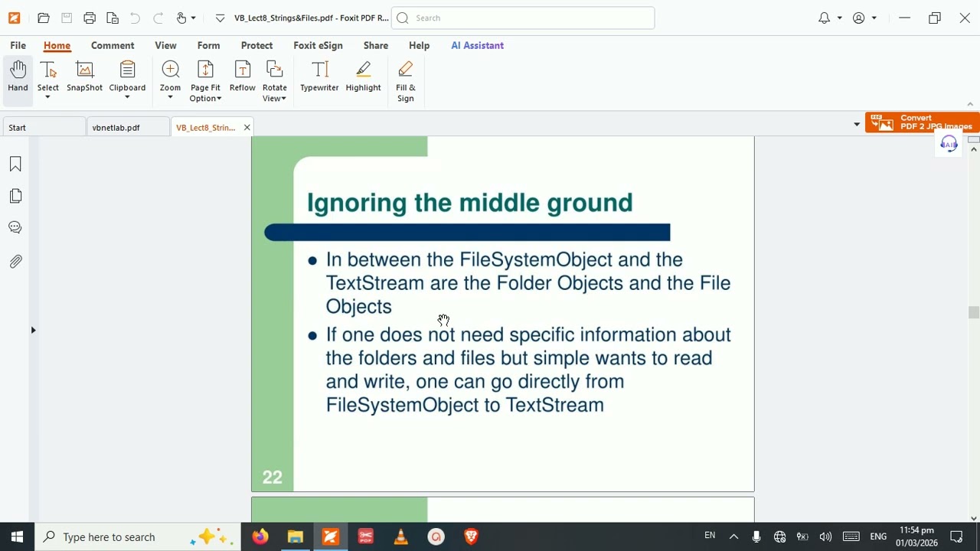980x551 pixels.
Task: Open the Form tab
Action: [208, 45]
